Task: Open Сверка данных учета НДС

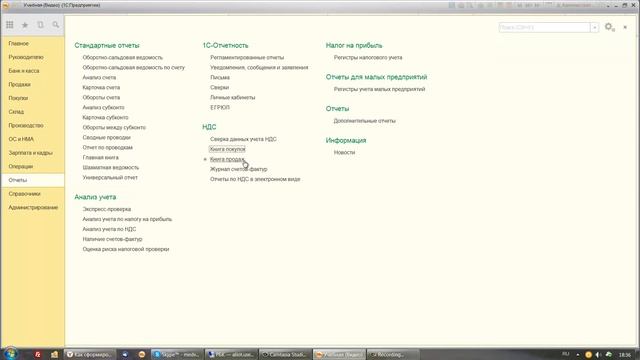Action: [x=243, y=139]
